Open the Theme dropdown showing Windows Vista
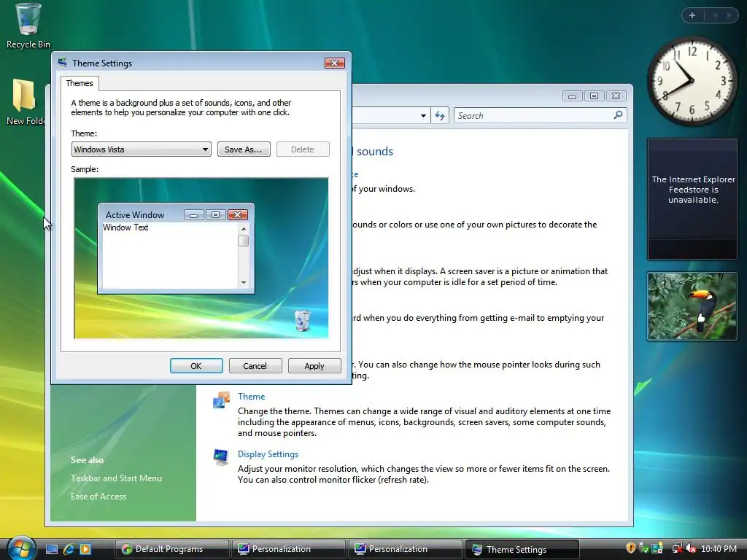 (141, 149)
